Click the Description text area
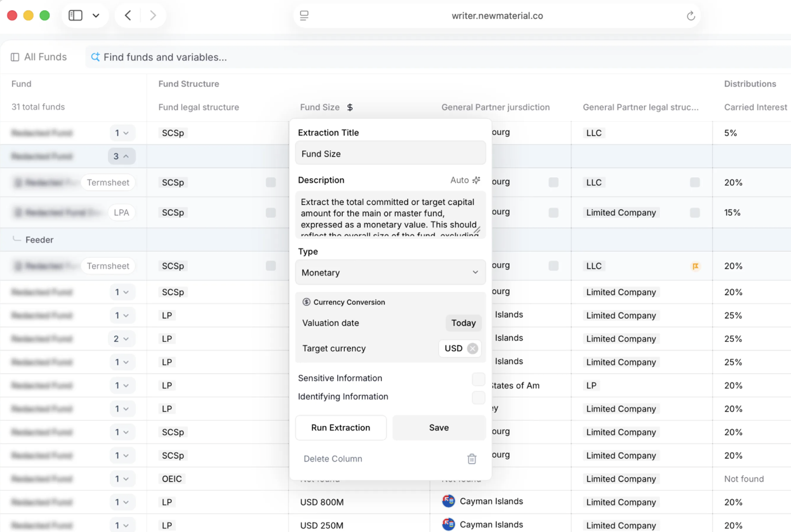 point(390,214)
